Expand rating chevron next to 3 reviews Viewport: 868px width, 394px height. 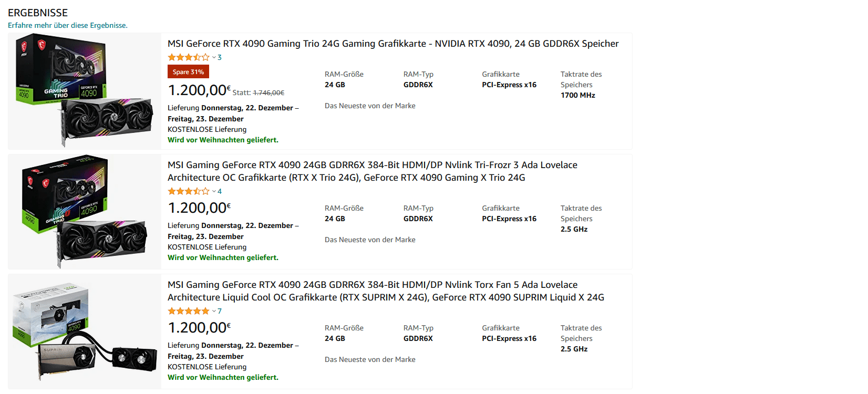click(214, 58)
